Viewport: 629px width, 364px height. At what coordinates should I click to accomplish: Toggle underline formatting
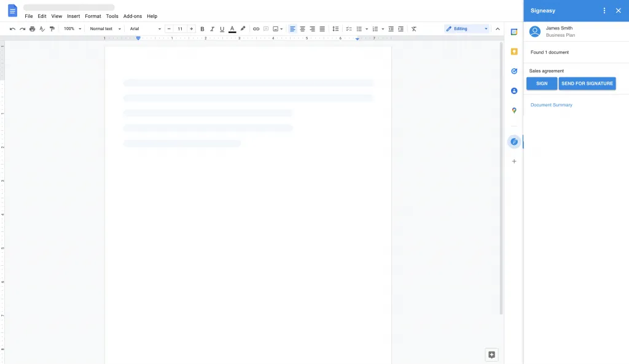coord(222,29)
